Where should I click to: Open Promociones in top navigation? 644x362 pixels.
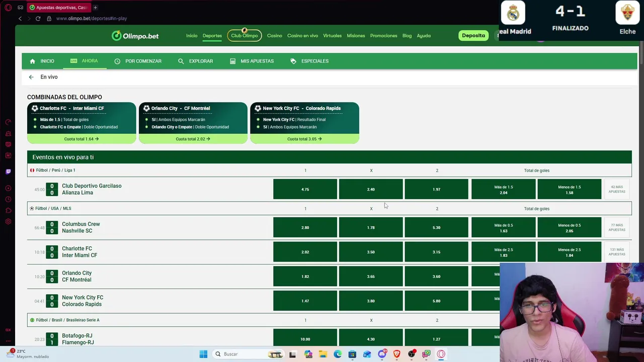coord(383,36)
